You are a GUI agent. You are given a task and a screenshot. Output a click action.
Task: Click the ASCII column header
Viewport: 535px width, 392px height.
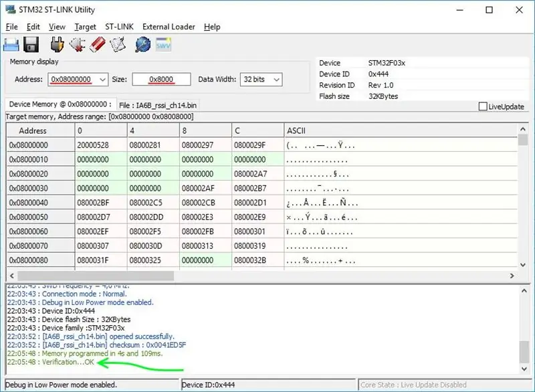click(x=401, y=130)
